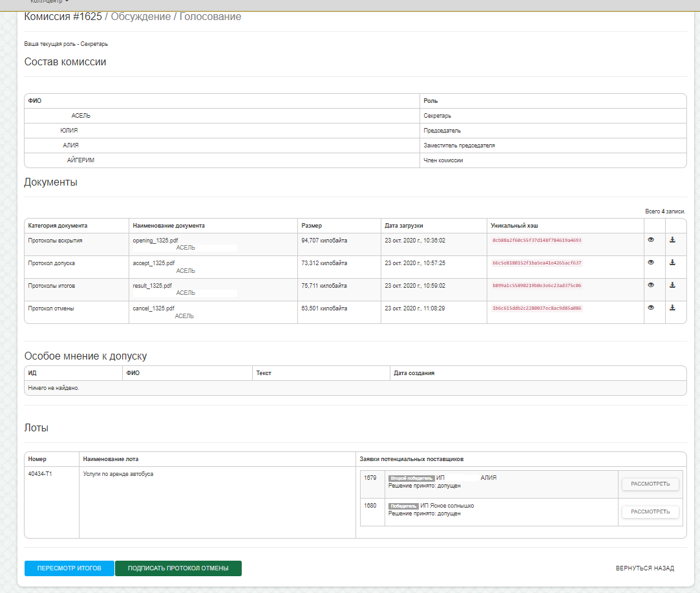Open Обсуждение in the breadcrumb
The height and width of the screenshot is (593, 700).
[141, 17]
